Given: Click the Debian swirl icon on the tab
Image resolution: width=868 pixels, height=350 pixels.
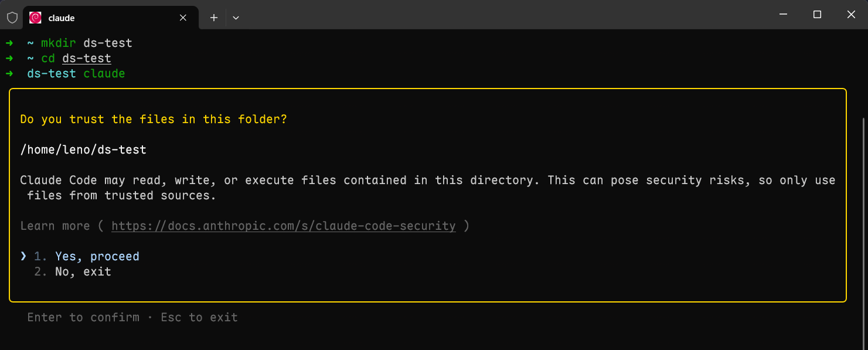Looking at the screenshot, I should (x=35, y=18).
